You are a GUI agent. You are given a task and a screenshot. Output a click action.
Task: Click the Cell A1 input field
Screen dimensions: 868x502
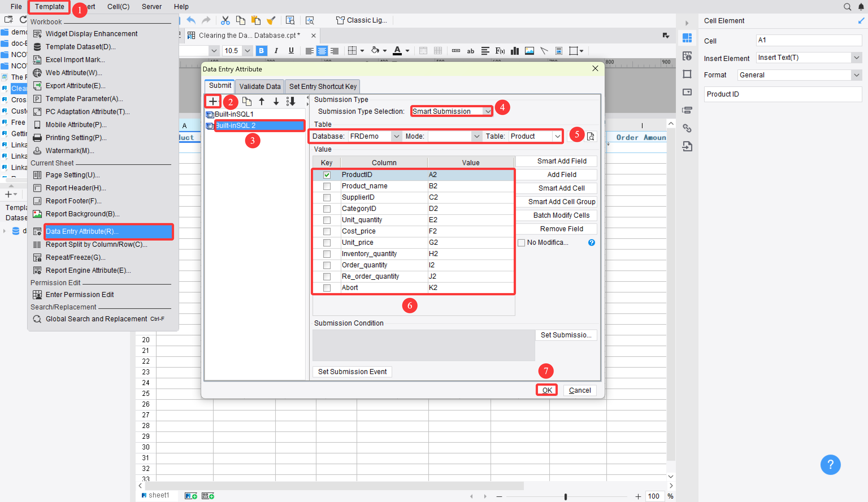tap(808, 40)
